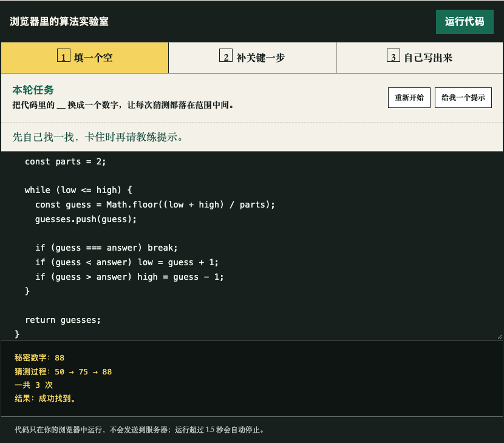Image resolution: width=504 pixels, height=443 pixels.
Task: Click the 'low = guess + 1;' line
Action: pos(127,262)
